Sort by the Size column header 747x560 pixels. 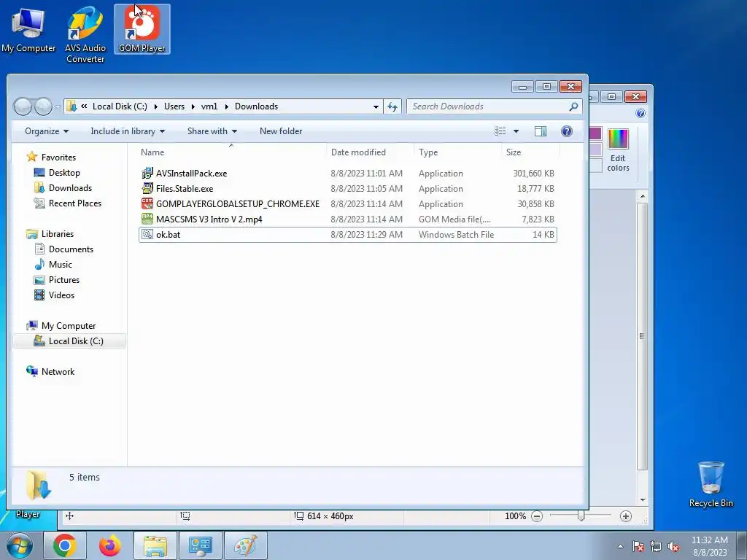click(530, 152)
